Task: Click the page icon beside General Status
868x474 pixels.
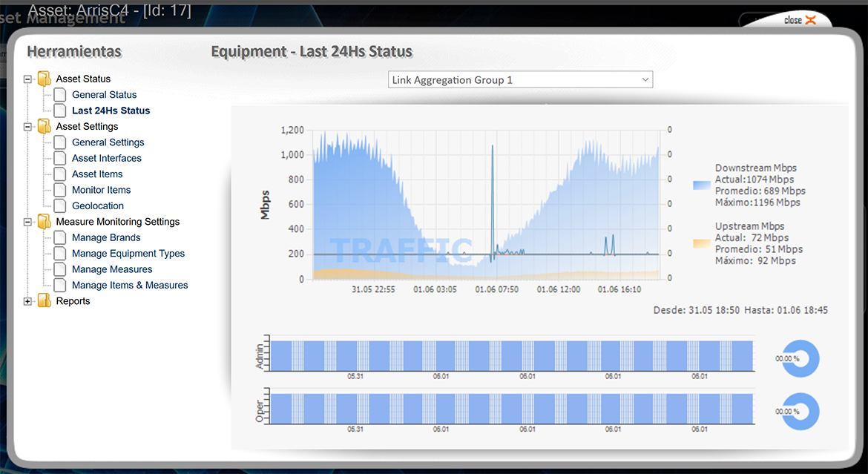Action: click(59, 95)
